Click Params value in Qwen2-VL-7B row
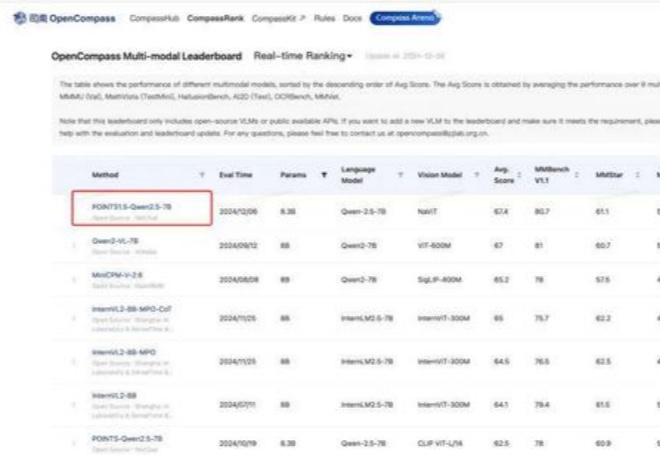Image resolution: width=660 pixels, height=455 pixels. coord(285,245)
